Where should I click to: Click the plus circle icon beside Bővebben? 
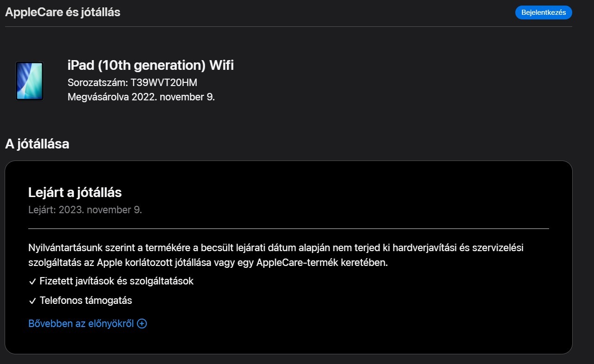click(x=142, y=324)
